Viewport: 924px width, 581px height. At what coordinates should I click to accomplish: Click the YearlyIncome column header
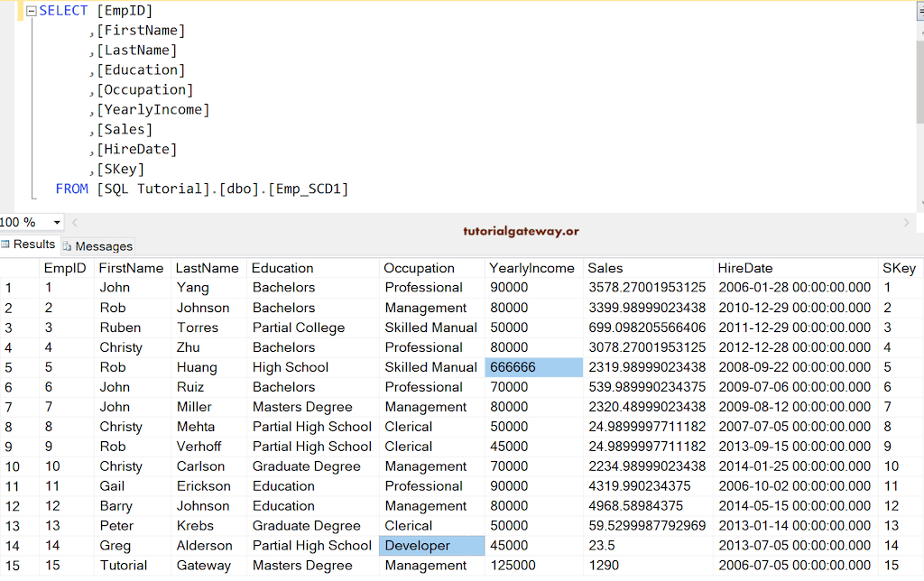[533, 268]
